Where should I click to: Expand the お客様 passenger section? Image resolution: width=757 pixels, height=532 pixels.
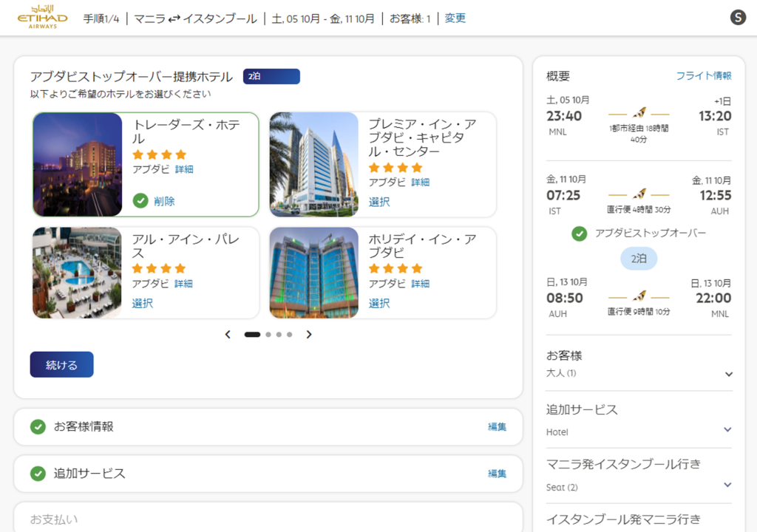[x=728, y=374]
